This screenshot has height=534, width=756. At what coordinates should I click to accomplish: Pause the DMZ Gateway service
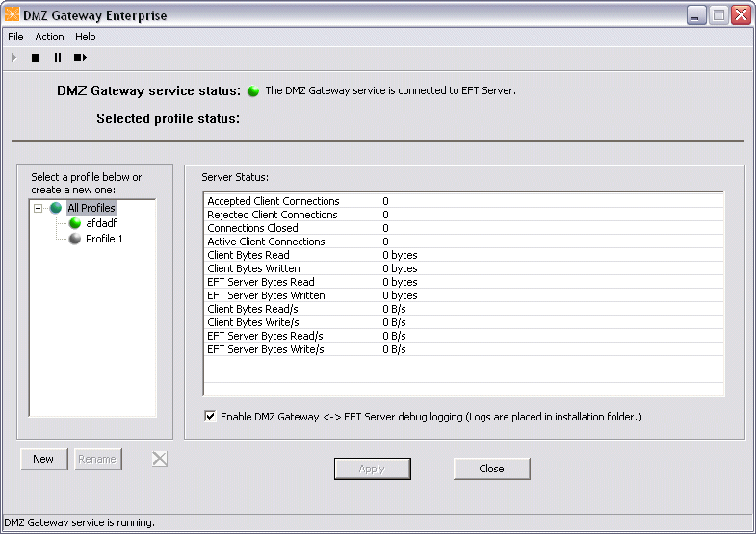tap(58, 58)
